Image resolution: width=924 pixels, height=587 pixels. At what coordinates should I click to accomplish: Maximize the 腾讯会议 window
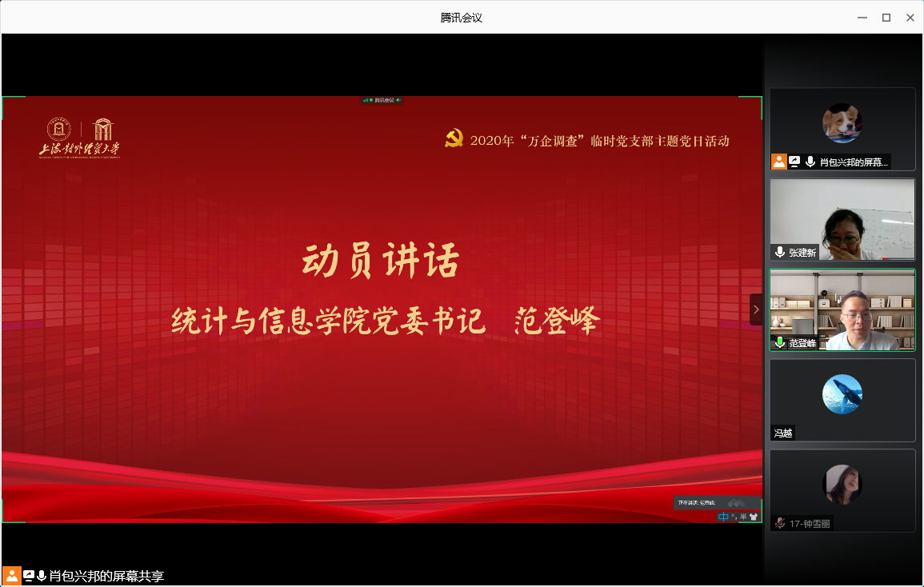pyautogui.click(x=886, y=17)
